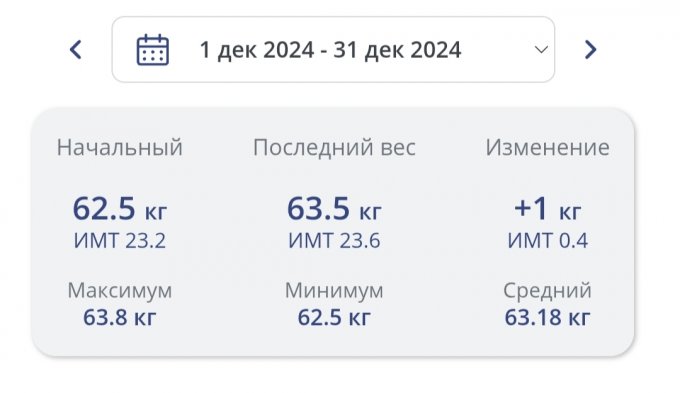Click the ИМТ 23.2 starting BMI

click(120, 241)
